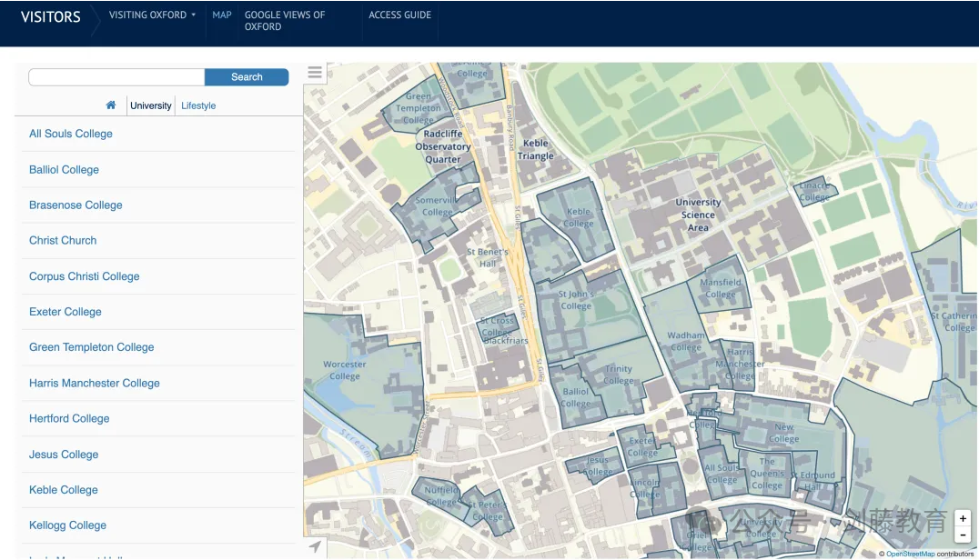The width and height of the screenshot is (979, 560).
Task: Toggle the map sidebar hamburger icon
Action: click(x=315, y=73)
